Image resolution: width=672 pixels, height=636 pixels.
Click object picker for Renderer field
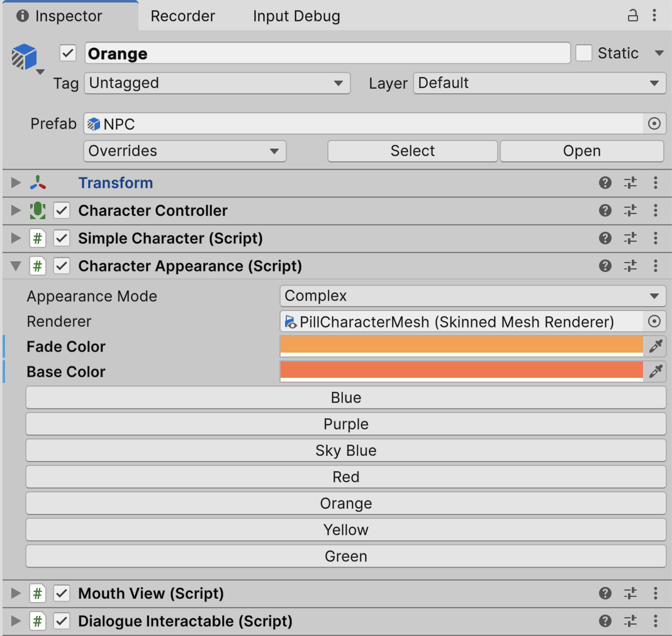(x=654, y=322)
